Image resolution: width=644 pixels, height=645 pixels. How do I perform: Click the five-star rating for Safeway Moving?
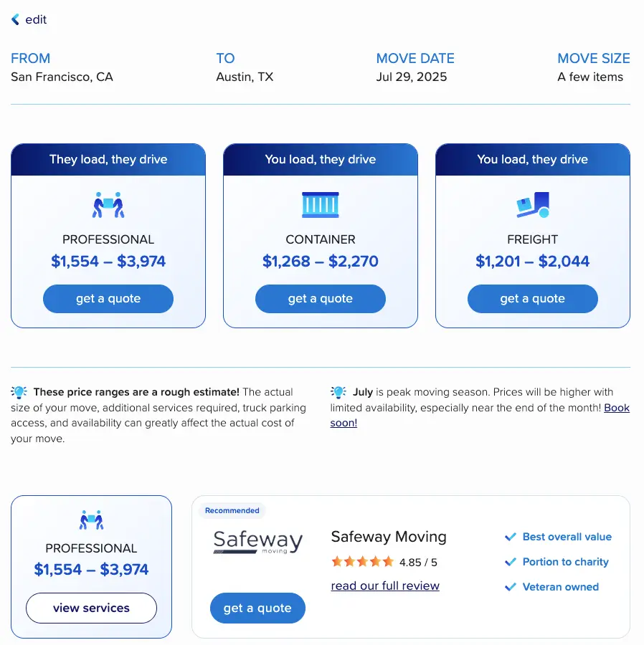coord(363,561)
